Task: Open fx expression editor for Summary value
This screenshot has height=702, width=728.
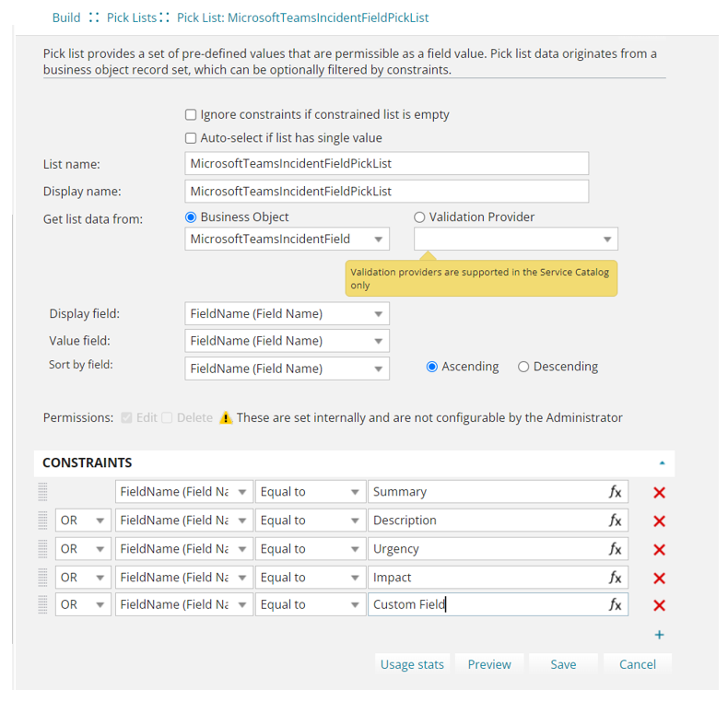Action: tap(616, 492)
